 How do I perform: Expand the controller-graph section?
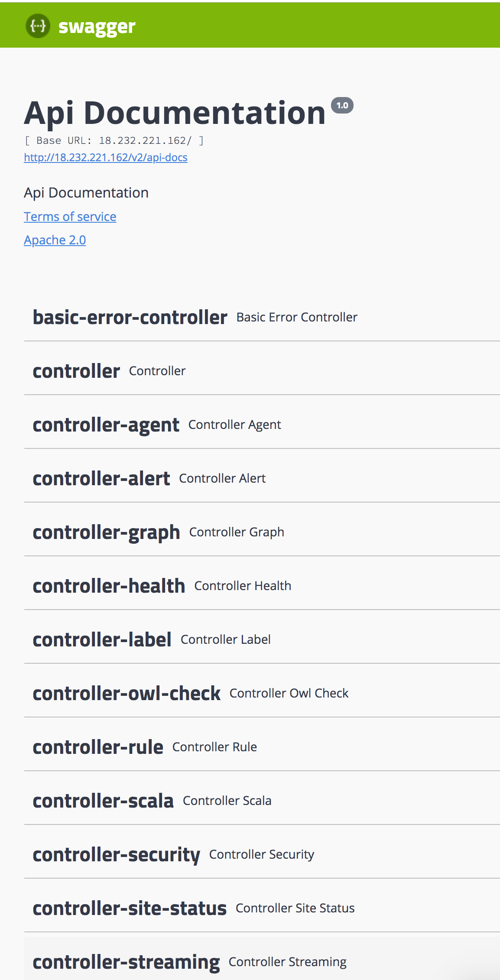point(106,532)
